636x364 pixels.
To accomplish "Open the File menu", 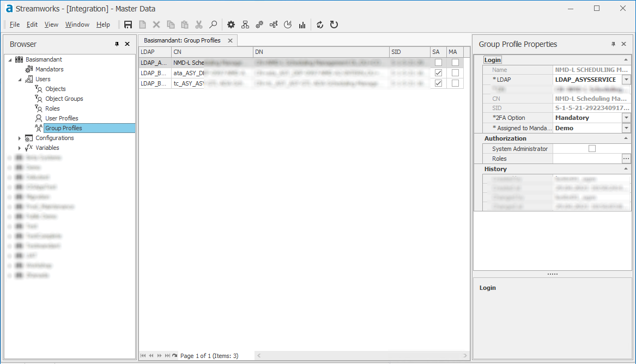I will tap(15, 25).
